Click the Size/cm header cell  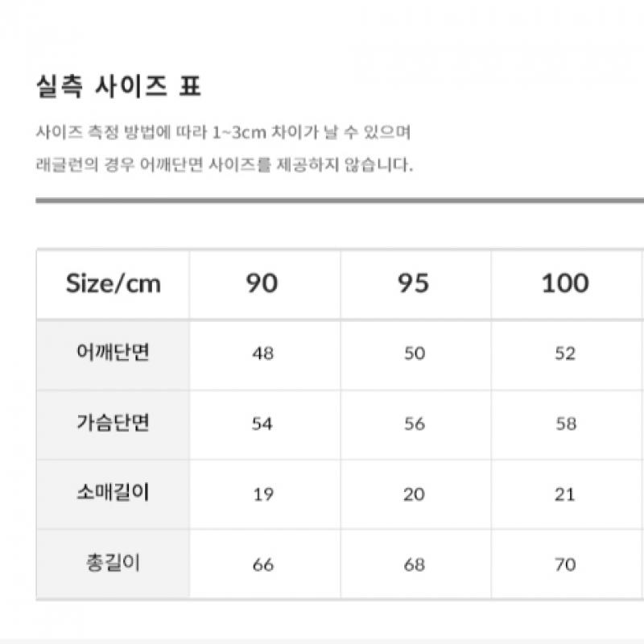[x=113, y=283]
